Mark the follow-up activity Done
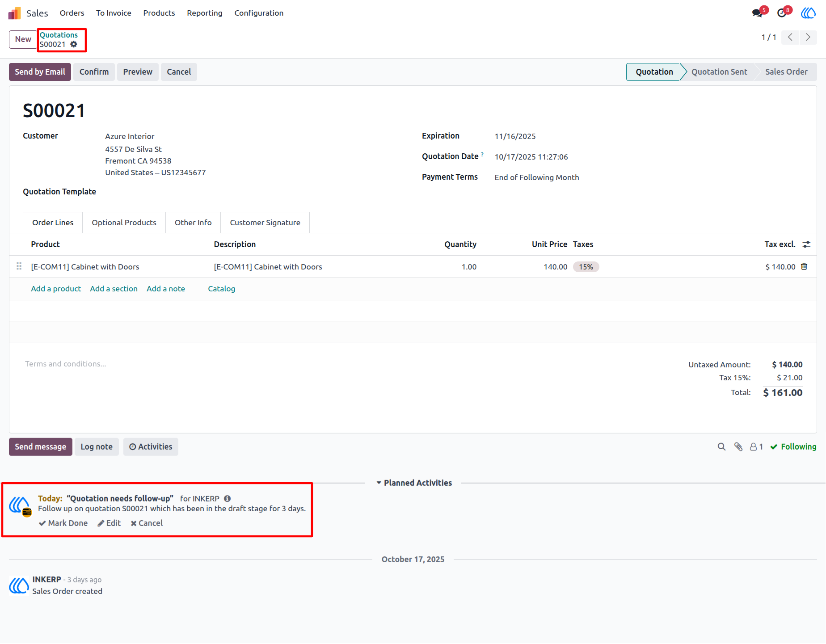The width and height of the screenshot is (826, 644). (x=63, y=523)
